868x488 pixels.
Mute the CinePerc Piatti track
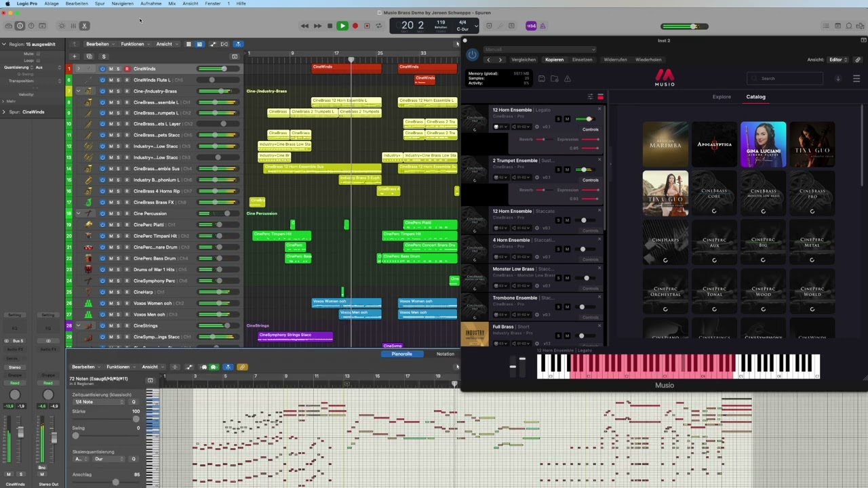click(111, 224)
